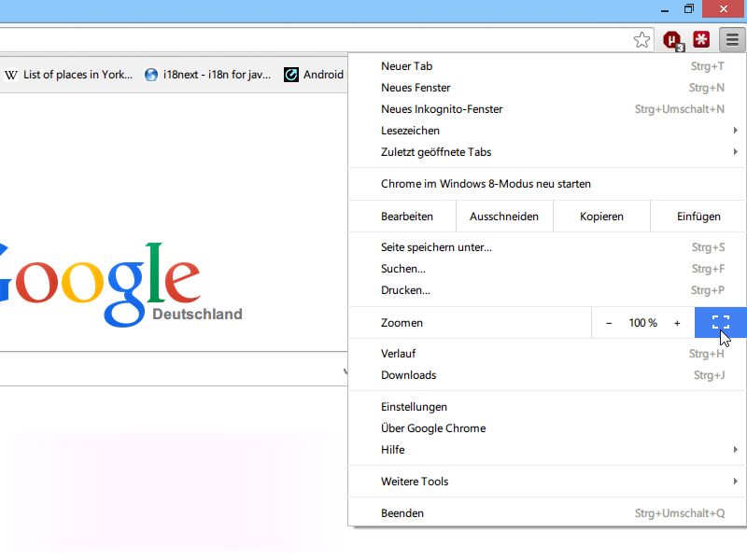Screen dimensions: 747x560
Task: Click in the Google search input field
Action: click(174, 369)
